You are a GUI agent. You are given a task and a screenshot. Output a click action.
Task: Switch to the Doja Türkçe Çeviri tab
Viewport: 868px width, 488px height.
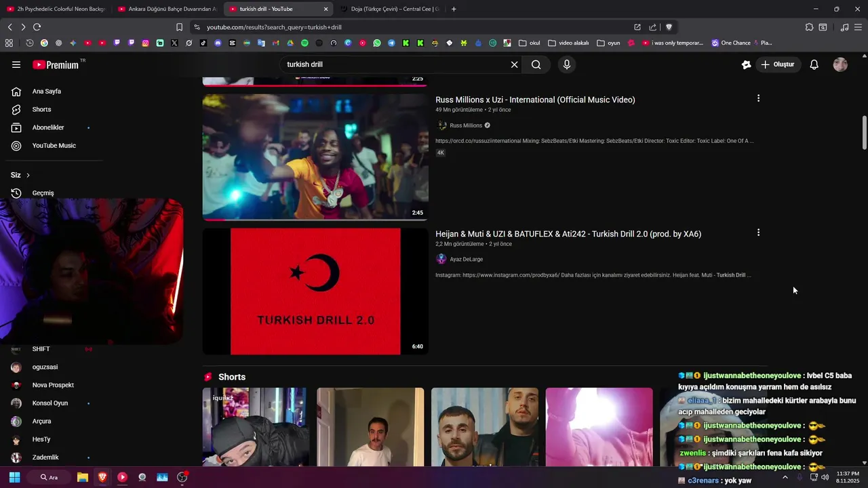tap(389, 9)
